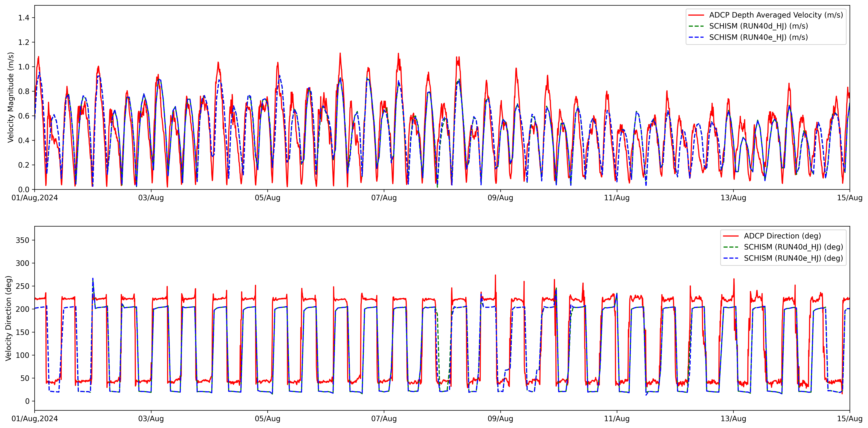868x428 pixels.
Task: Click green RUN40d_HJ (deg) legend line sample
Action: click(x=731, y=247)
